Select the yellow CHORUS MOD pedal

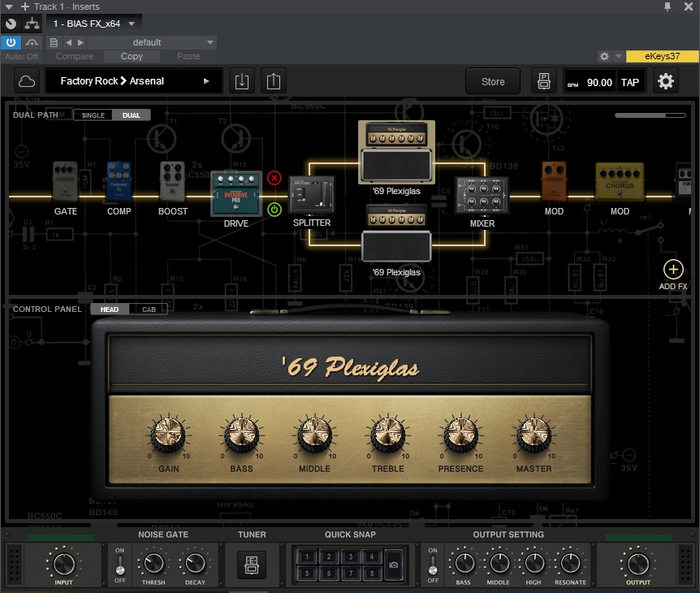620,182
